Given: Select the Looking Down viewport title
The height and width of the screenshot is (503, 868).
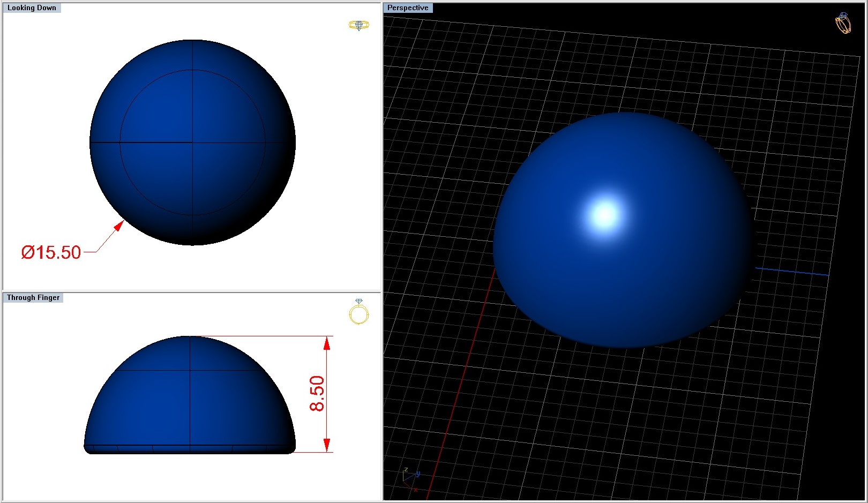Looking at the screenshot, I should (32, 8).
